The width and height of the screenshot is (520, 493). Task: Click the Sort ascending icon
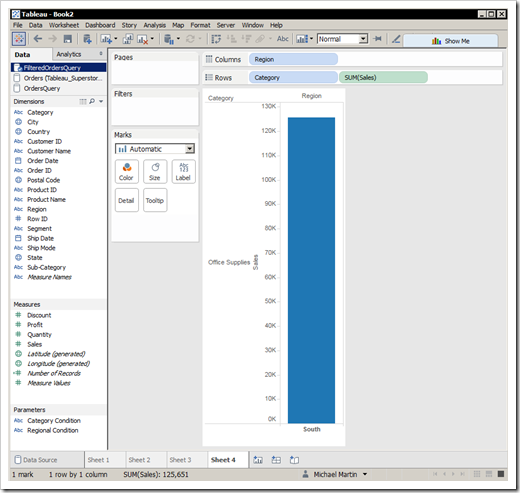232,39
